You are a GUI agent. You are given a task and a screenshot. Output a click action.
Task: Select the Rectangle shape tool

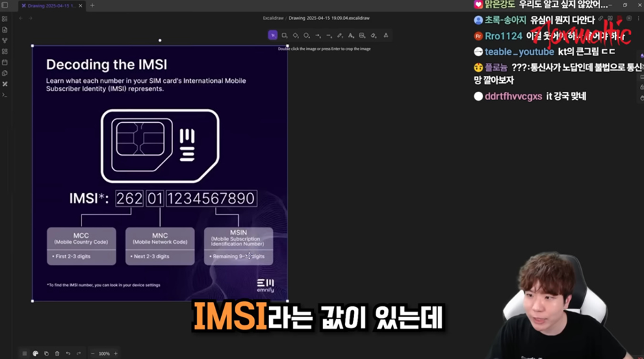[284, 35]
